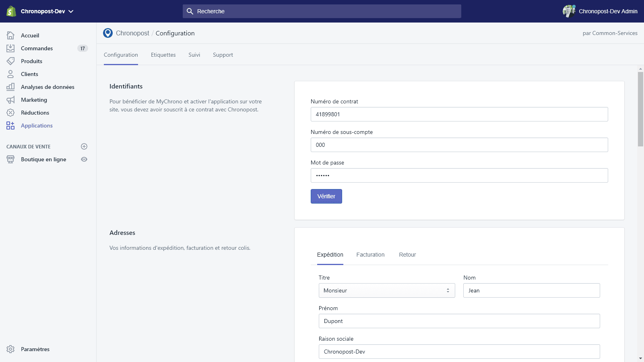Select the Commandes orders icon in sidebar
Screen dimensions: 644x362
coord(10,48)
